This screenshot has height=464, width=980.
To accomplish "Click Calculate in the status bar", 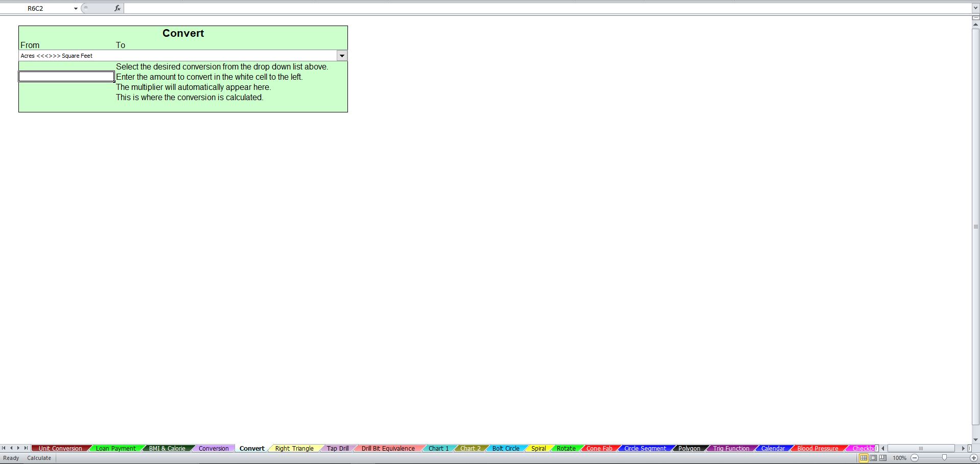I will [x=39, y=458].
